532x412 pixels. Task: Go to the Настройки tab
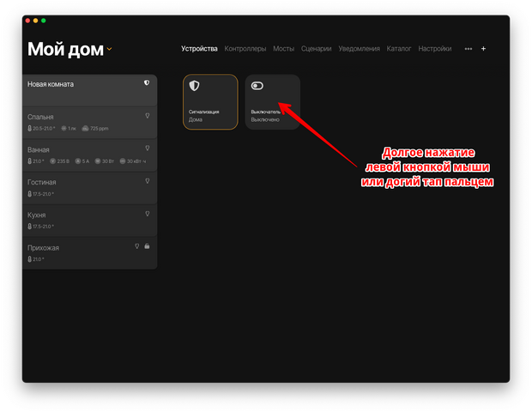[x=435, y=49]
